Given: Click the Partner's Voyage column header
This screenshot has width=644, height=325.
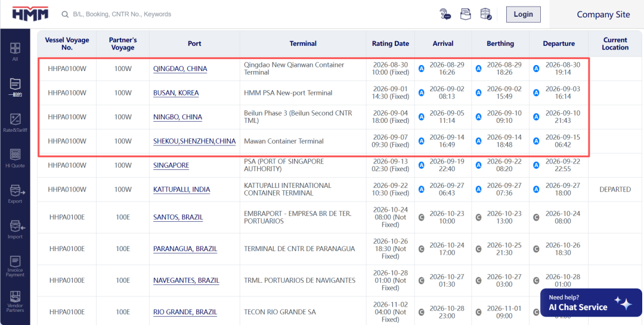Looking at the screenshot, I should (x=123, y=44).
